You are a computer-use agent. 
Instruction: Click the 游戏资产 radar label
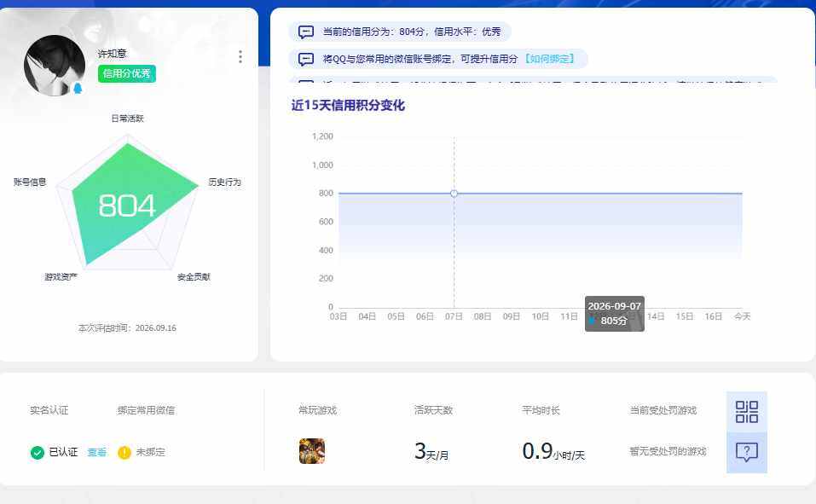point(61,277)
